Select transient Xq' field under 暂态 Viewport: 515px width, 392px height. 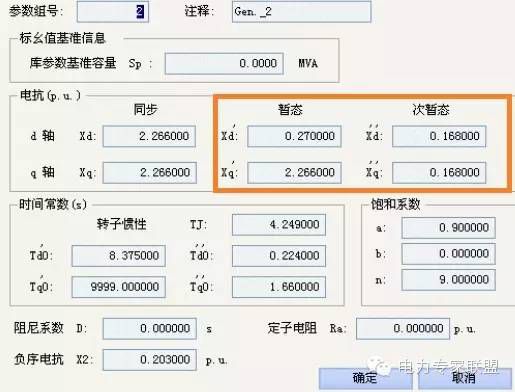[x=294, y=173]
